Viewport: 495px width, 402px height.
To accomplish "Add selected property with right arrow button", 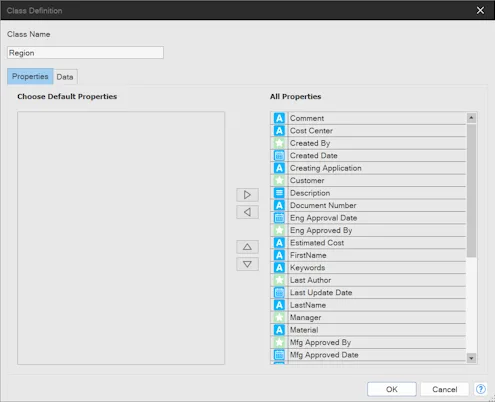I will pyautogui.click(x=247, y=195).
